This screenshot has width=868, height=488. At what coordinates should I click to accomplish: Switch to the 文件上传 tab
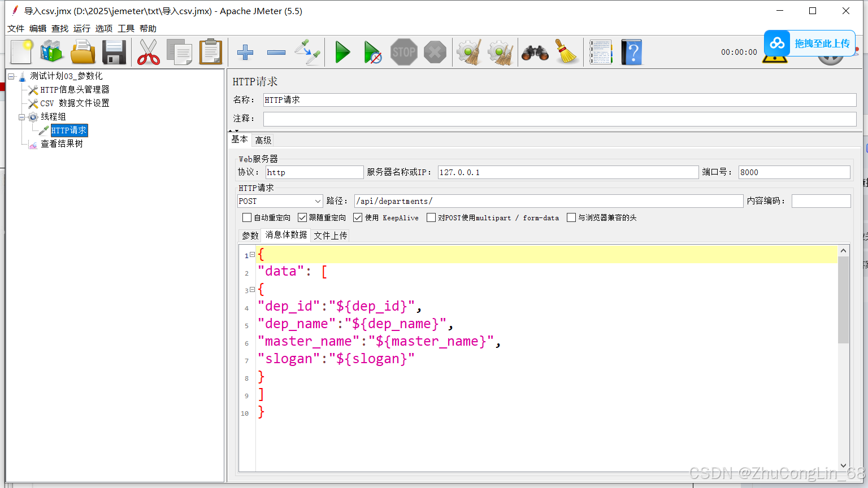(331, 236)
